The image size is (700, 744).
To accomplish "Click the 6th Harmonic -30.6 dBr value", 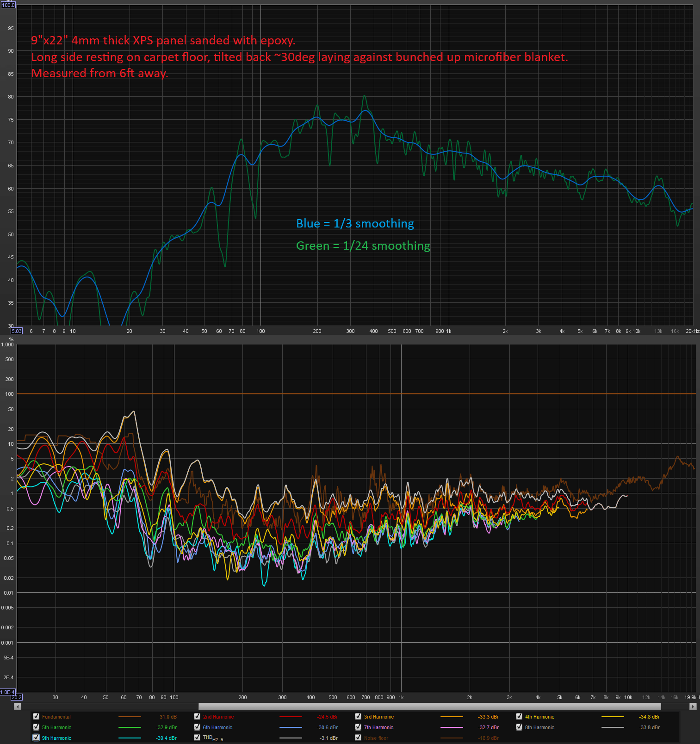I will (x=328, y=727).
